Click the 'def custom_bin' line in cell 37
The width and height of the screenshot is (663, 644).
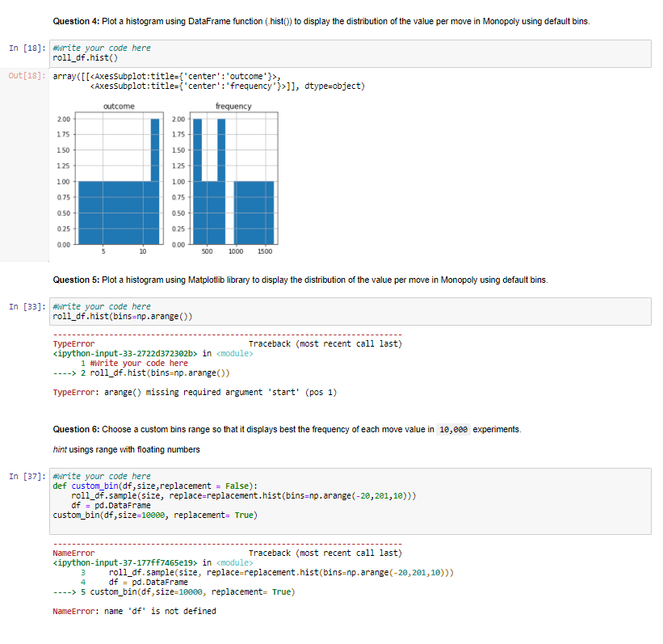pos(155,486)
